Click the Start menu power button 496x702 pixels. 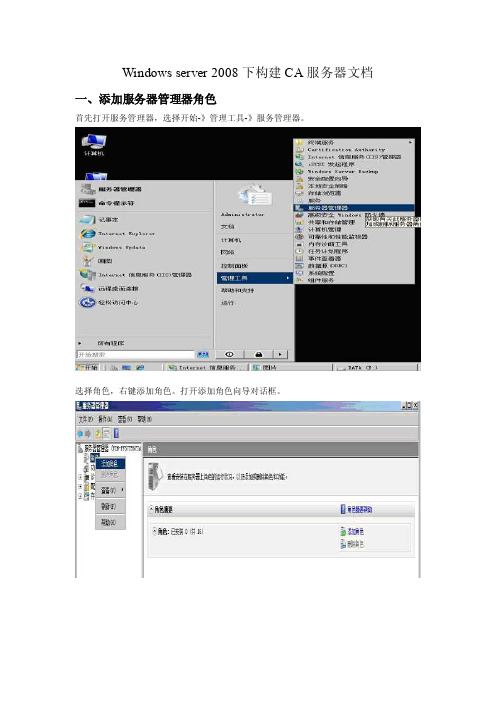230,354
